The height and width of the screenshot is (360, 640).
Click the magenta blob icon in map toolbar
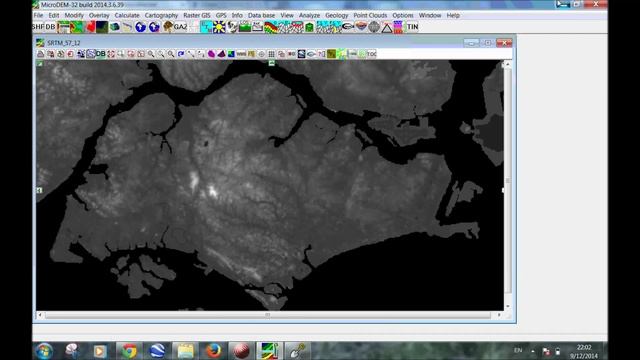coord(211,54)
